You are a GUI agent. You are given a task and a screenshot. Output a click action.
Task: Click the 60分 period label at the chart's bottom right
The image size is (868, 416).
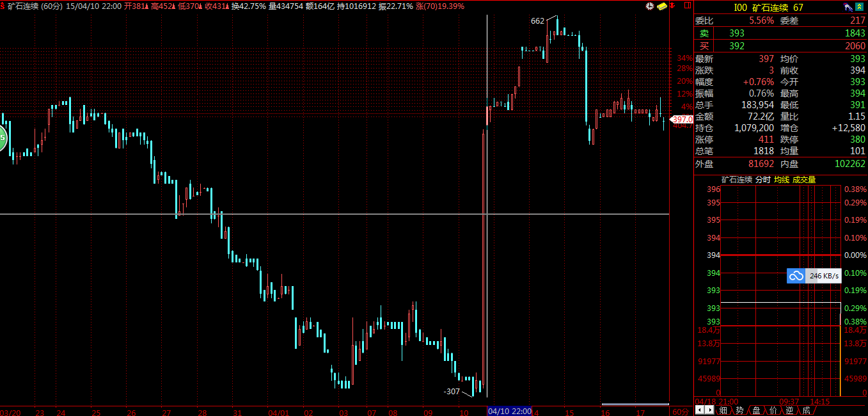point(680,411)
